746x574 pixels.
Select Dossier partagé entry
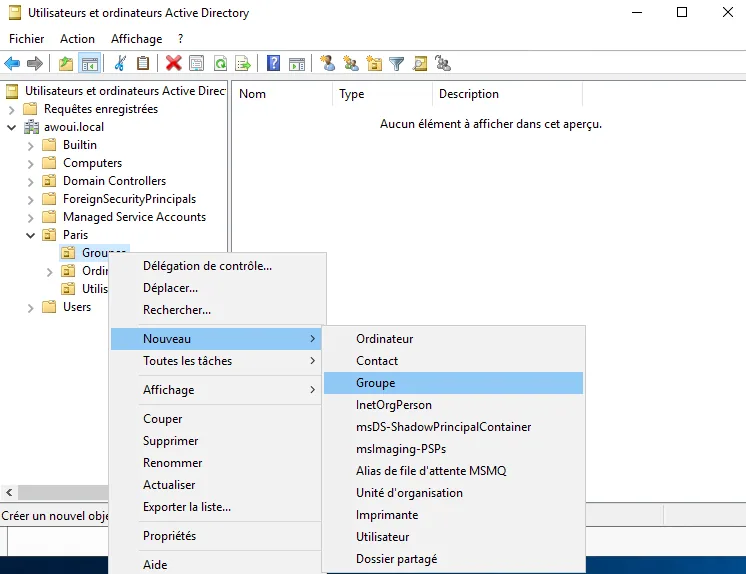point(453,559)
